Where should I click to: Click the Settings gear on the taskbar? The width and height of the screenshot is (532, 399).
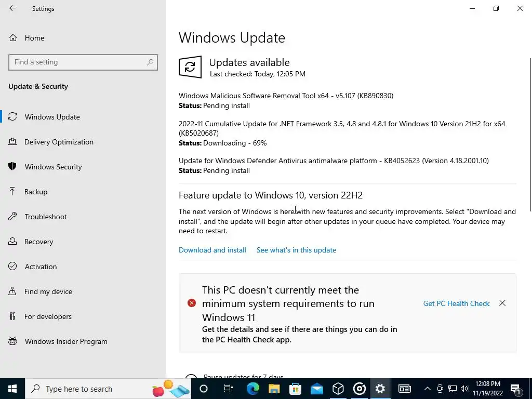pyautogui.click(x=380, y=389)
